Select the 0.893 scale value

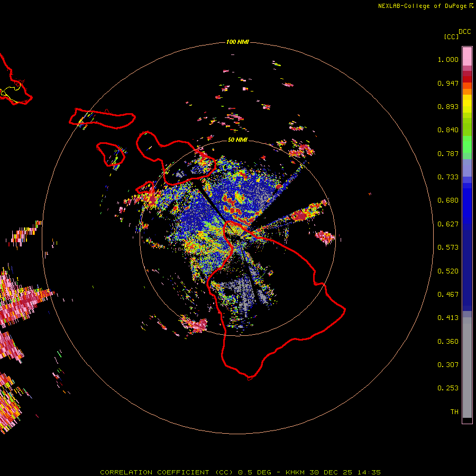pos(448,106)
